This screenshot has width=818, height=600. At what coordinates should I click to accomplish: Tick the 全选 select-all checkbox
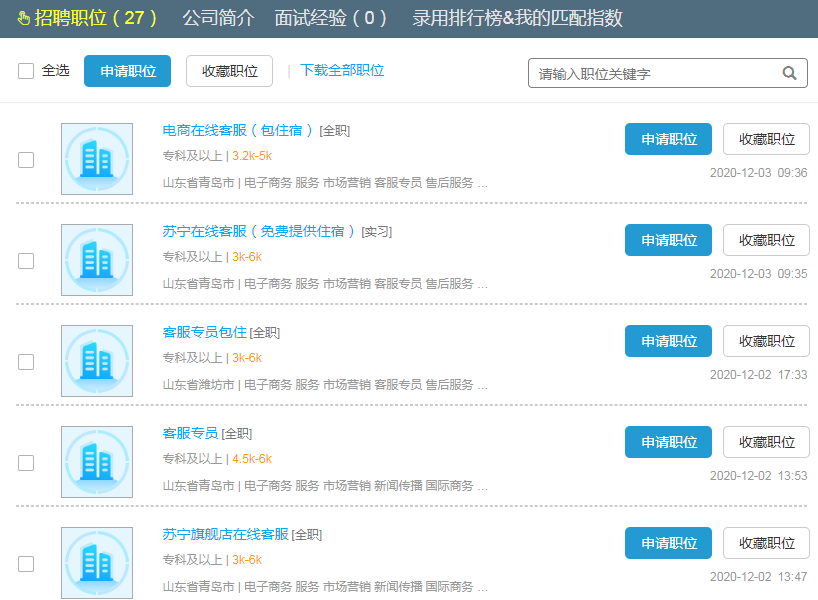point(26,71)
